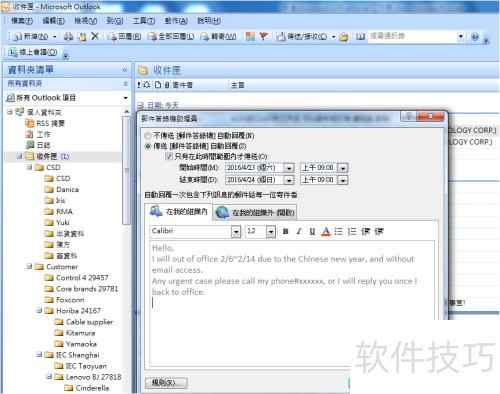Click the bulleted list icon
500x394 pixels.
(338, 231)
